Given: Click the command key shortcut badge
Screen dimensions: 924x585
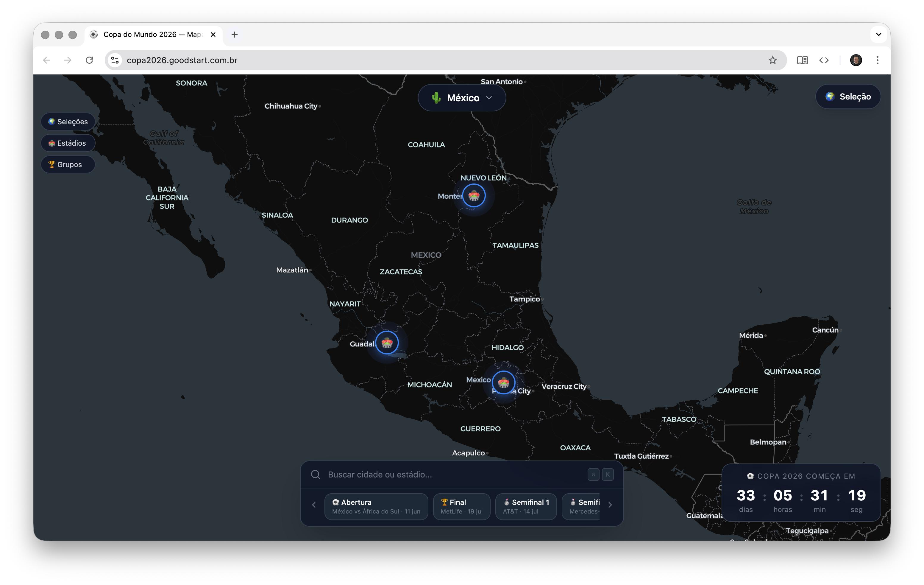Looking at the screenshot, I should coord(593,475).
